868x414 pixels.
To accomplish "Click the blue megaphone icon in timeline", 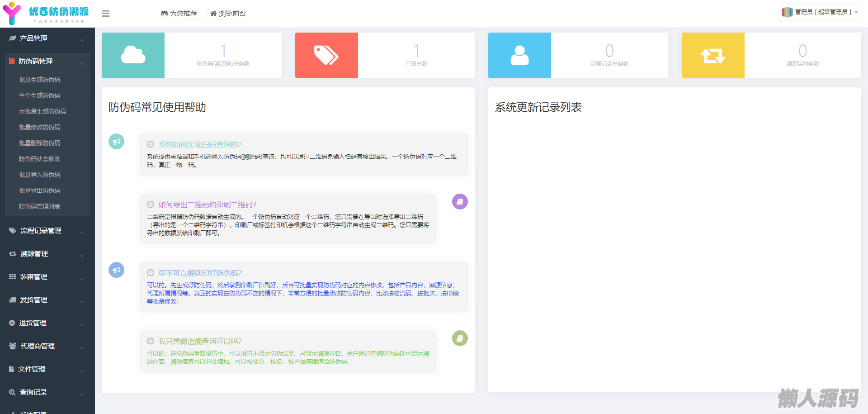I will click(x=116, y=270).
